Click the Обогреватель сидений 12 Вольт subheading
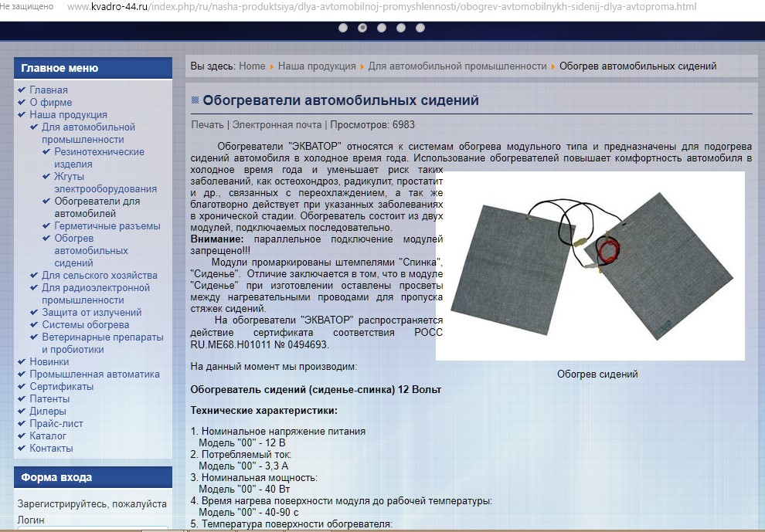Image resolution: width=765 pixels, height=532 pixels. coord(316,390)
